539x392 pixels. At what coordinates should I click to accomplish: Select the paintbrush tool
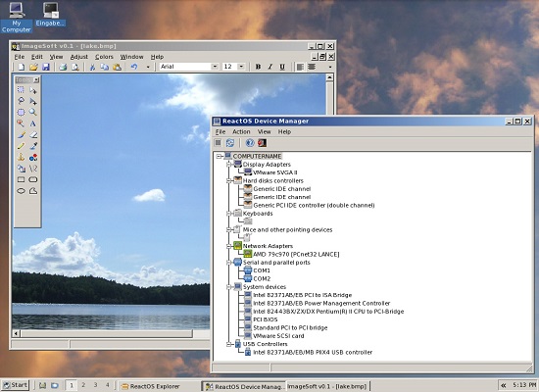pyautogui.click(x=21, y=135)
